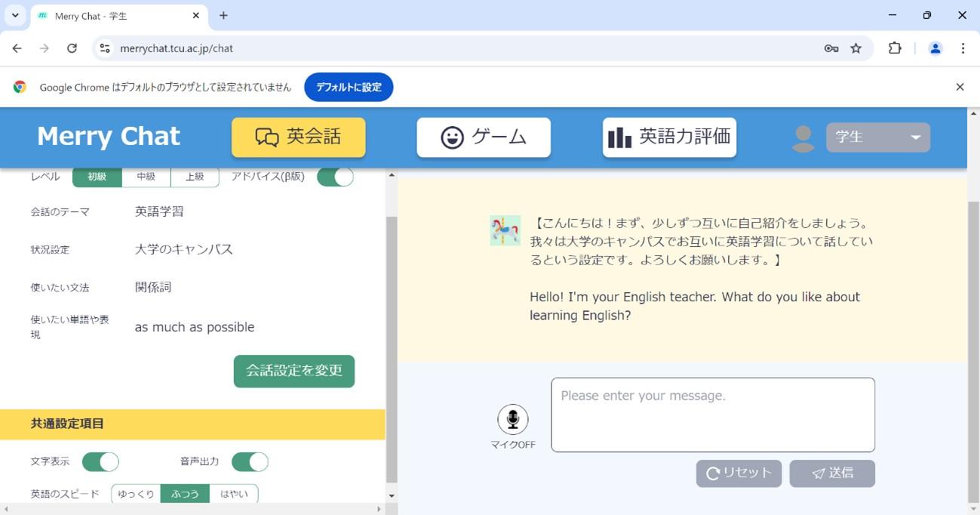Expand the tab search dropdown arrow
This screenshot has width=980, height=515.
(x=15, y=15)
